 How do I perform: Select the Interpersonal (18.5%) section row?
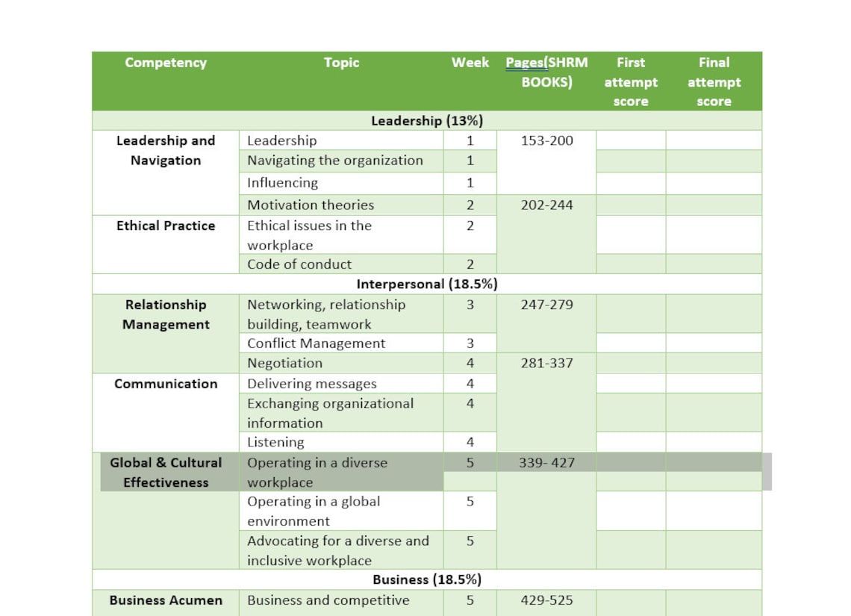(426, 284)
